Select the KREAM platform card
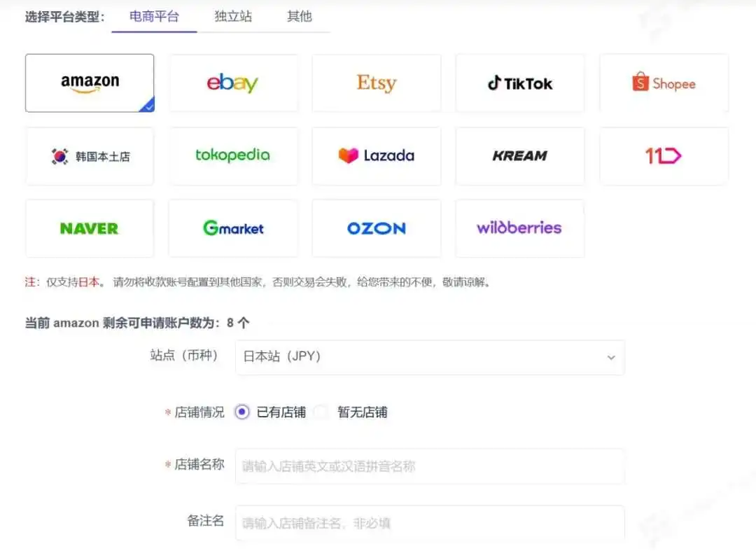 click(520, 155)
